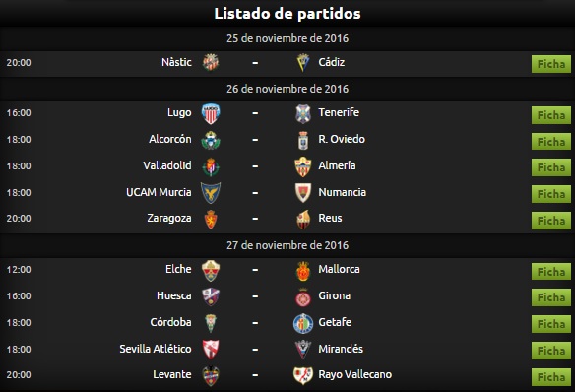Select the Getafe team crest
The image size is (575, 392).
click(303, 323)
